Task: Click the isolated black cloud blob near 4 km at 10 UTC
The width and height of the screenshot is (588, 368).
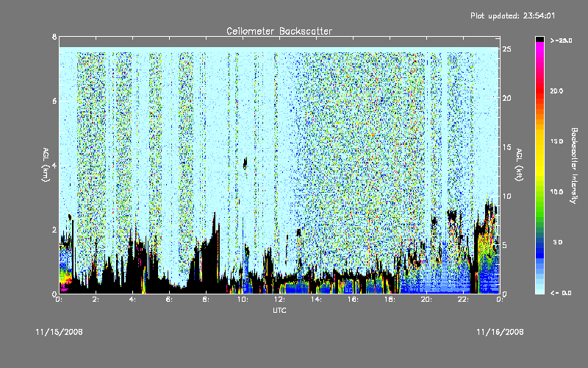Action: (245, 163)
